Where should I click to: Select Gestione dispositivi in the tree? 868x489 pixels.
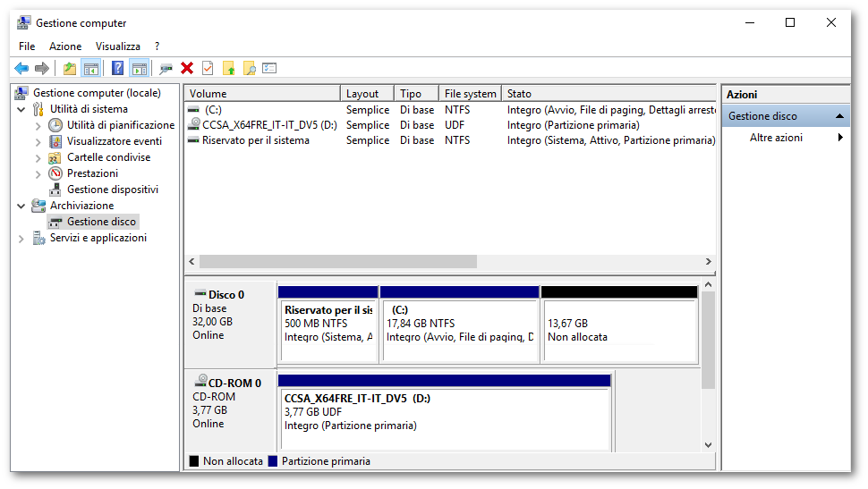(x=112, y=190)
